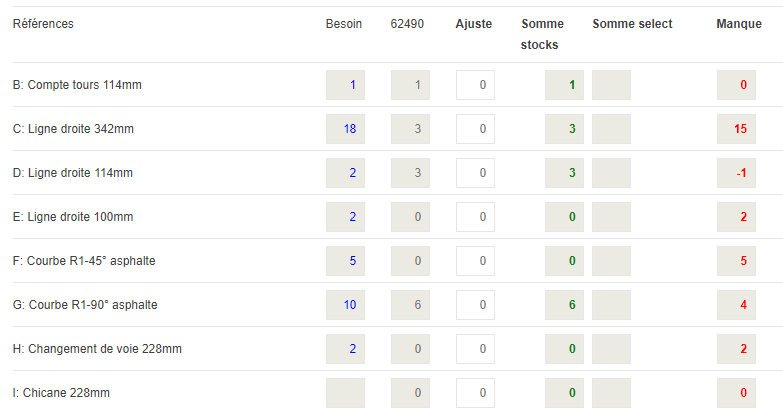Click the Somme select column header
783x410 pixels.
[x=632, y=24]
